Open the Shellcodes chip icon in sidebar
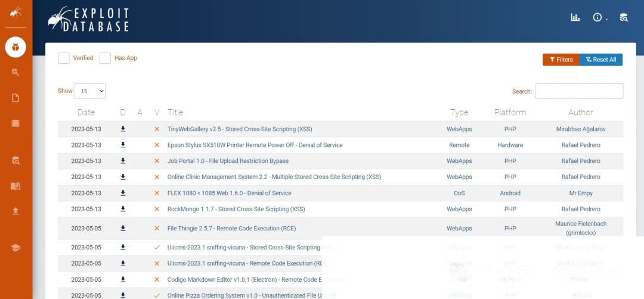644x299 pixels. click(16, 124)
